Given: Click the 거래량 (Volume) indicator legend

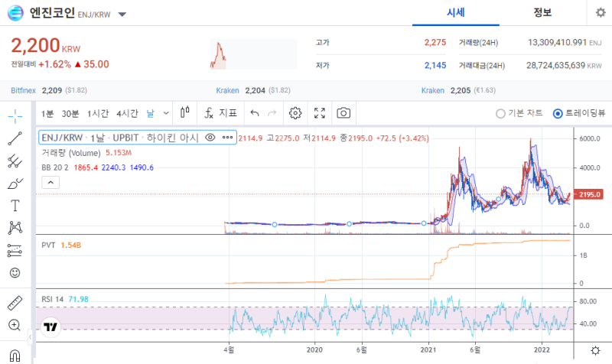Looking at the screenshot, I should coord(71,153).
